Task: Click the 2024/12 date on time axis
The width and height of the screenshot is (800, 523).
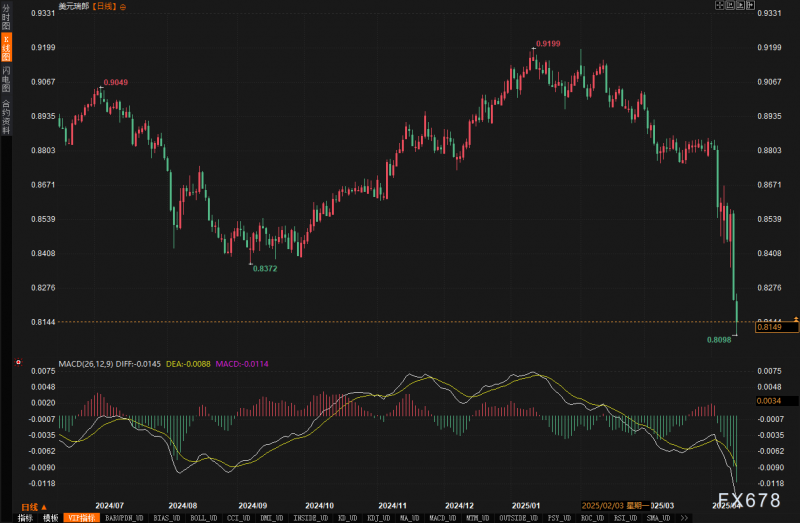Action: tap(459, 506)
